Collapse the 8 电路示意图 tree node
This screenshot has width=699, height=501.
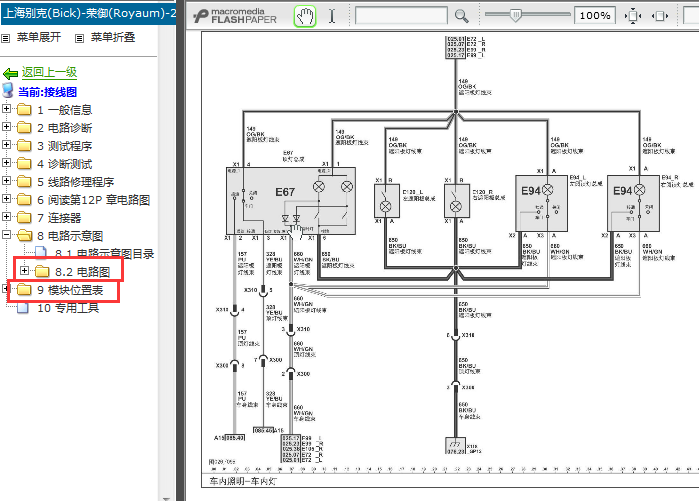(6, 234)
